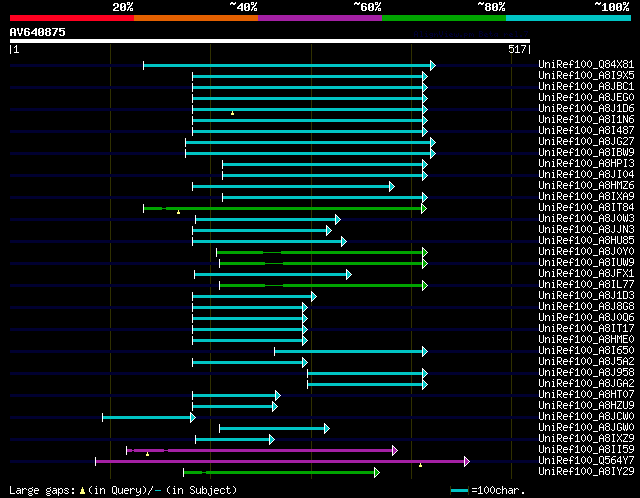The height and width of the screenshot is (498, 640).
Task: Click the A8I650 cyan alignment bar
Action: click(x=349, y=351)
